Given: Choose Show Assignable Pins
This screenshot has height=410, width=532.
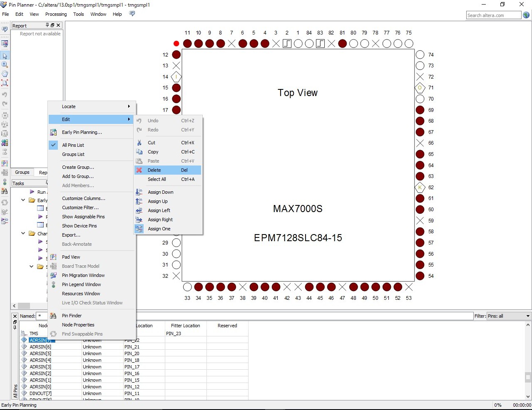Looking at the screenshot, I should click(x=92, y=217).
